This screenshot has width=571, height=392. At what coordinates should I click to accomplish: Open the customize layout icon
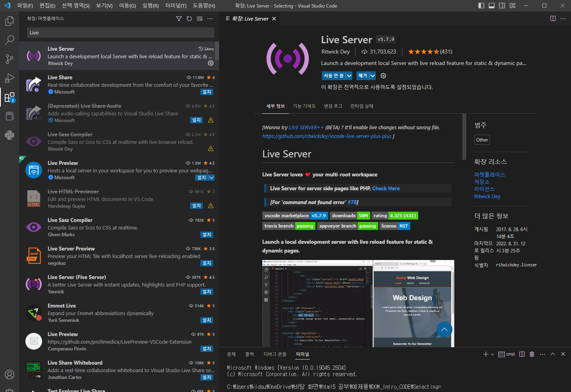(513, 6)
